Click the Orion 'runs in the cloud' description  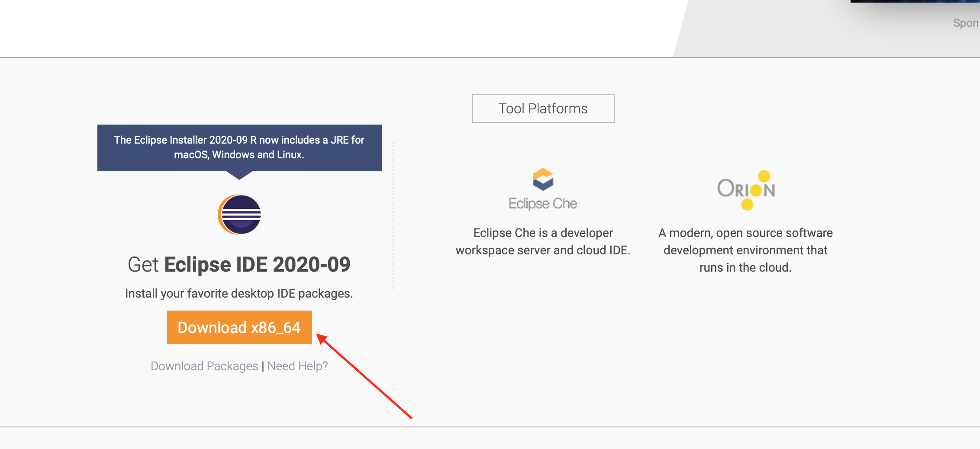click(745, 250)
